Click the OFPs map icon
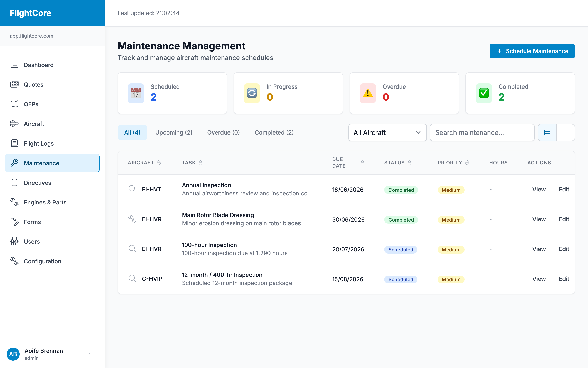The width and height of the screenshot is (588, 368). tap(14, 104)
